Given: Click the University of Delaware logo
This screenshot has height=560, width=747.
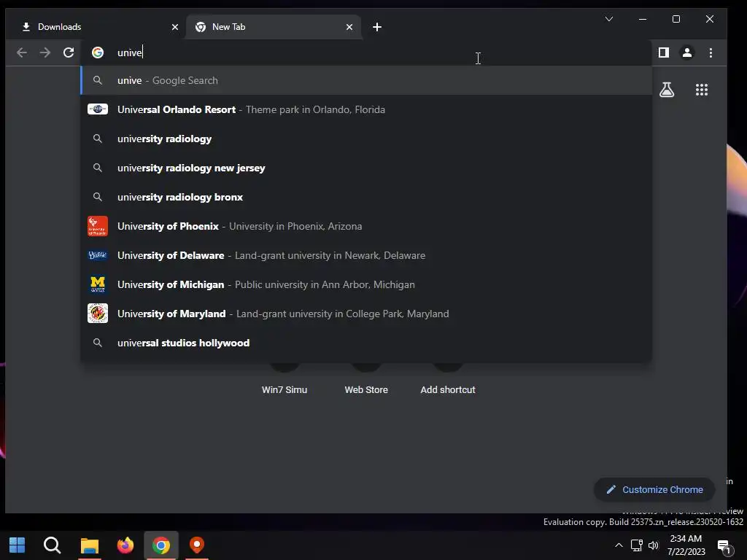Looking at the screenshot, I should [98, 255].
